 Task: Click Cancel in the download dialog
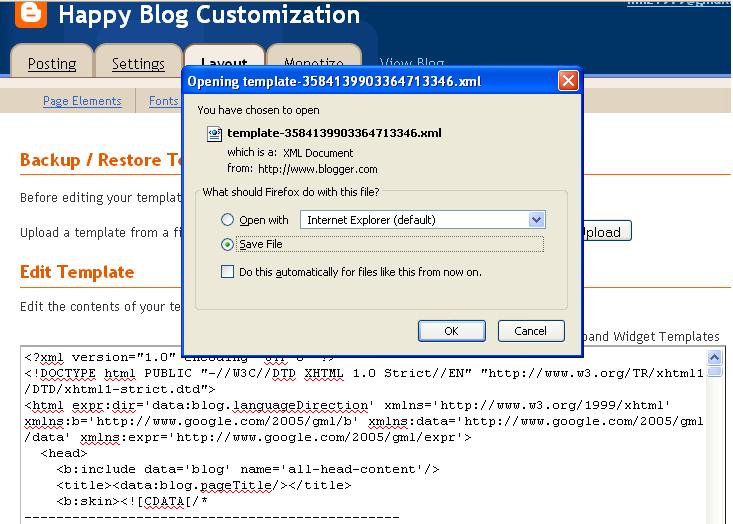(x=531, y=331)
